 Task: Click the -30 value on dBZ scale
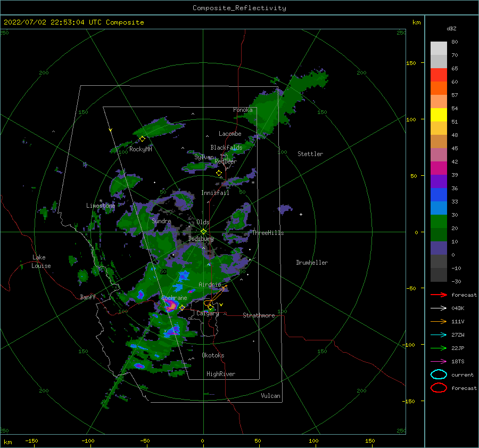456,281
